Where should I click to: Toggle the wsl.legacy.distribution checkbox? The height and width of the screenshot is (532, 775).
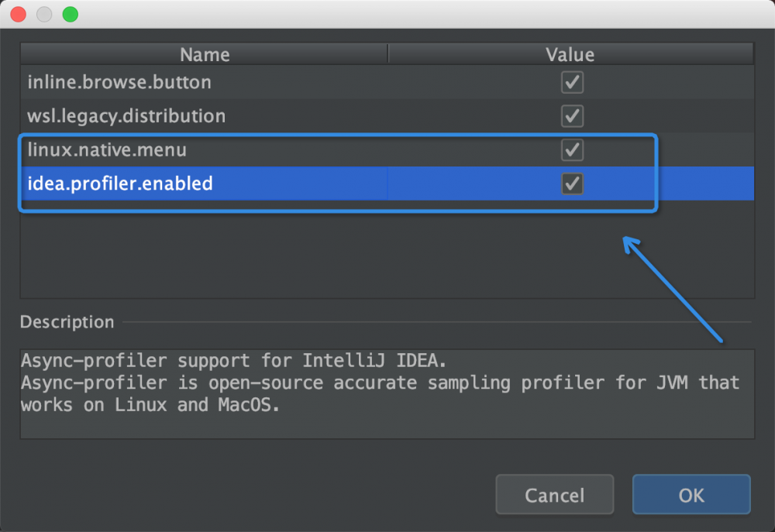(x=572, y=116)
